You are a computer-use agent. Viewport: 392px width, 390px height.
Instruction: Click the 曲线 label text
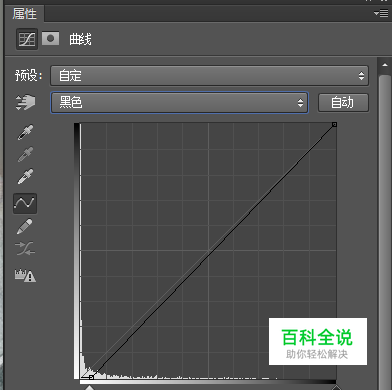(80, 39)
